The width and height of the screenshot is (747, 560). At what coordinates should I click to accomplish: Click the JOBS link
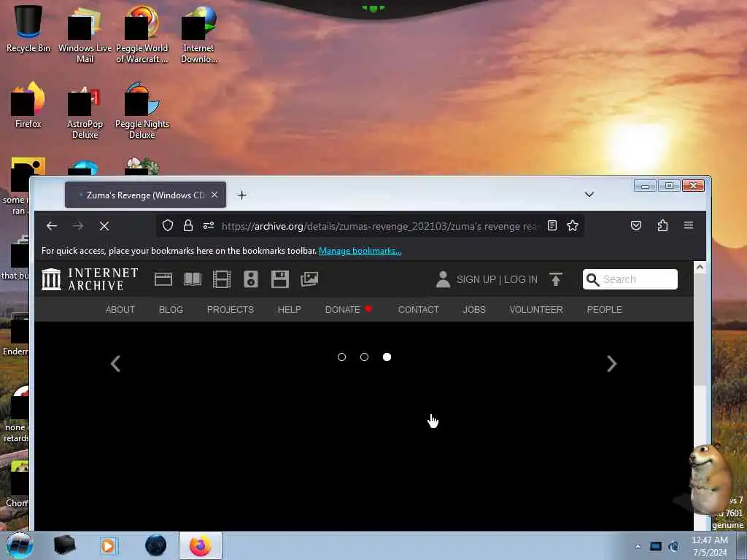click(474, 309)
